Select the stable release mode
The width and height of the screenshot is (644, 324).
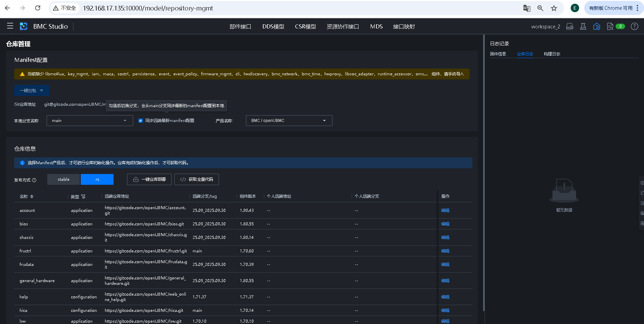[x=64, y=179]
